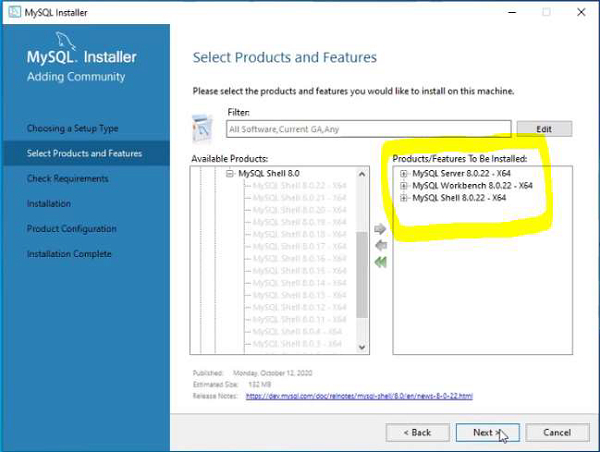The image size is (600, 452).
Task: Select MySQL Shell 8.0.17 - X64 available product
Action: point(300,246)
